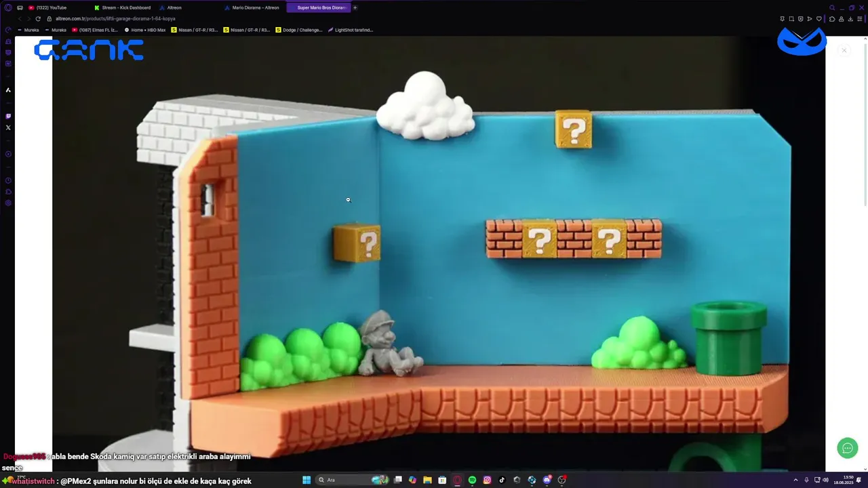
Task: Launch Spotify from the taskbar
Action: click(472, 480)
